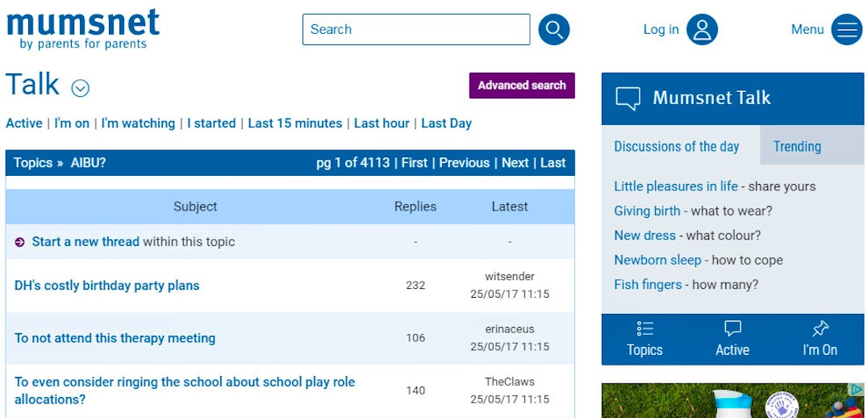
Task: Click the Topics breadcrumb link
Action: point(33,163)
